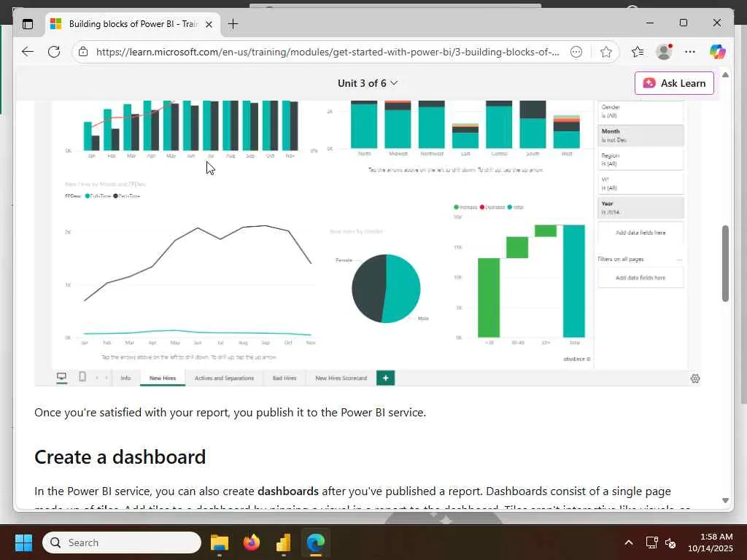Open the New Hires Scorecard tab
Image resolution: width=747 pixels, height=560 pixels.
(341, 378)
